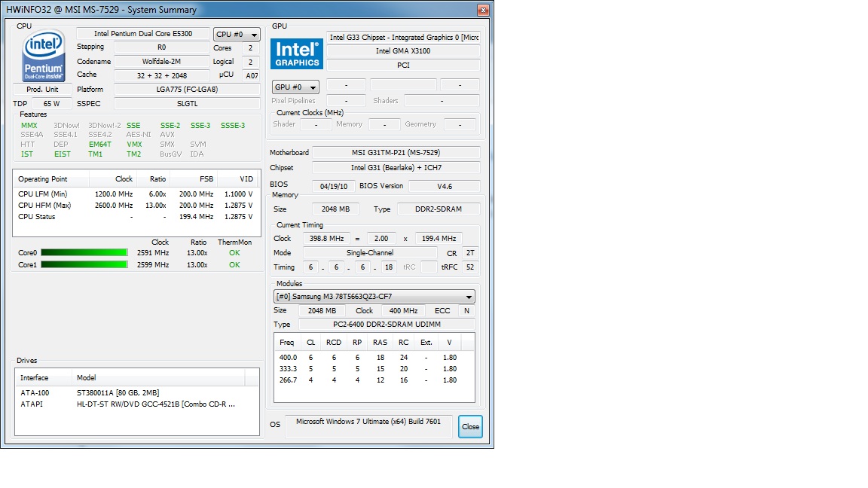Click the VMX feature label

coord(134,145)
